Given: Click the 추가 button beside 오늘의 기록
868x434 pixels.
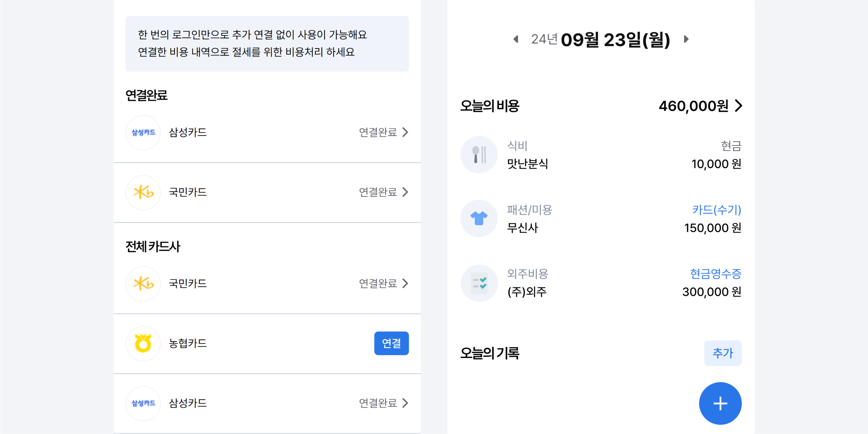Looking at the screenshot, I should (723, 353).
